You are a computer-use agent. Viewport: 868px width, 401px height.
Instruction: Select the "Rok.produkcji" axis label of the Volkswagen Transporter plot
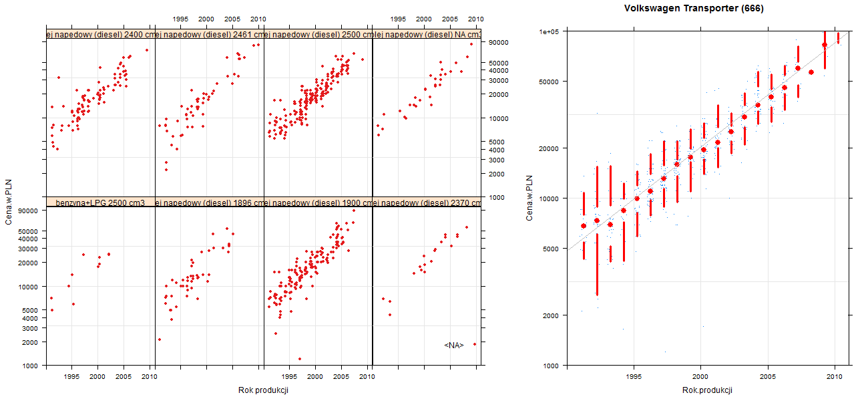708,390
